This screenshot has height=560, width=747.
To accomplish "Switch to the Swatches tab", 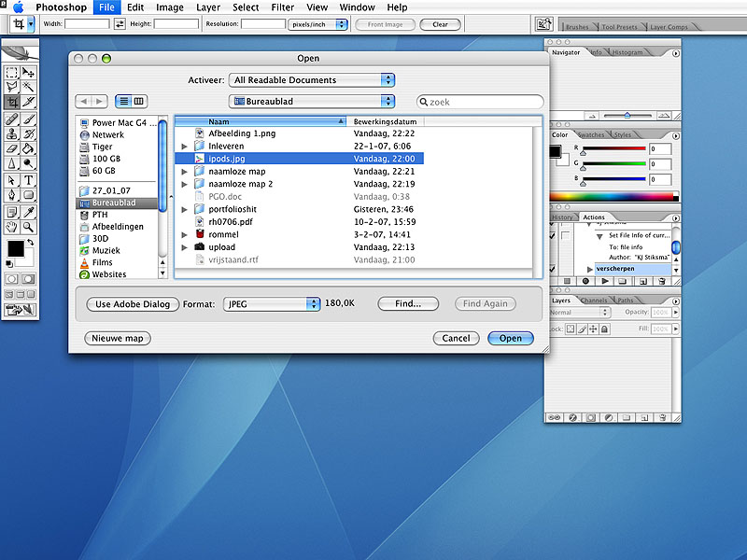I will 591,135.
